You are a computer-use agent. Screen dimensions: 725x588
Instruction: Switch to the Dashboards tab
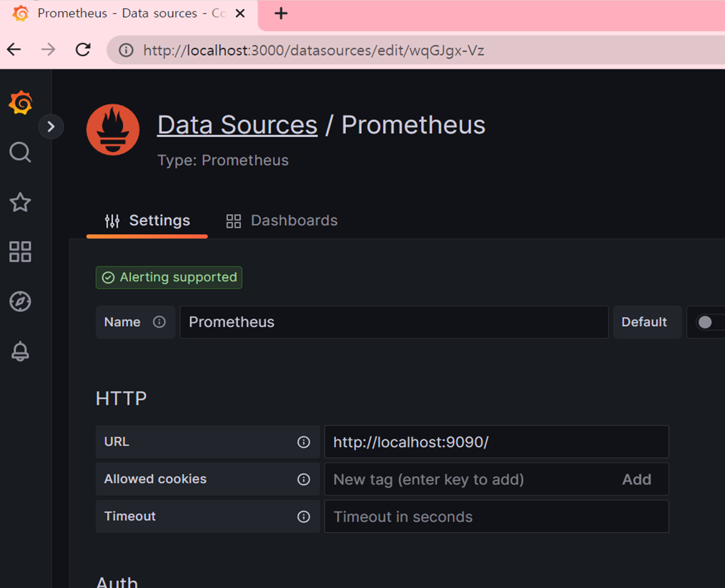(x=282, y=220)
